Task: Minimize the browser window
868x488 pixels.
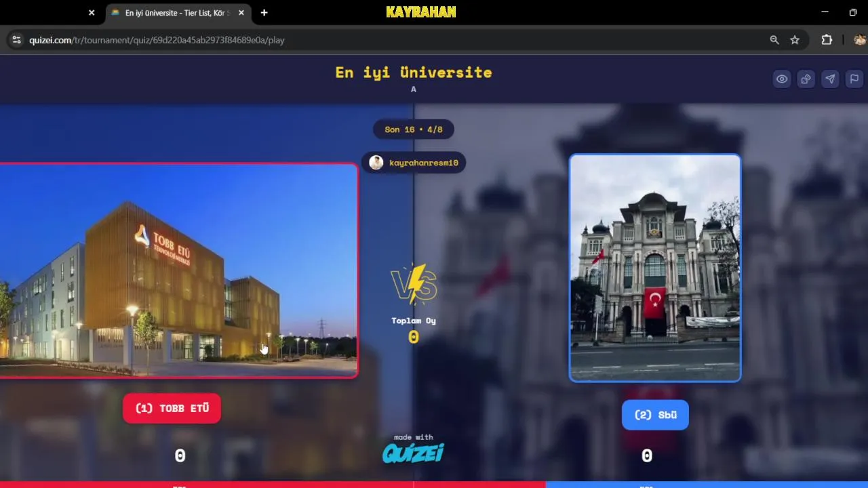Action: [825, 12]
